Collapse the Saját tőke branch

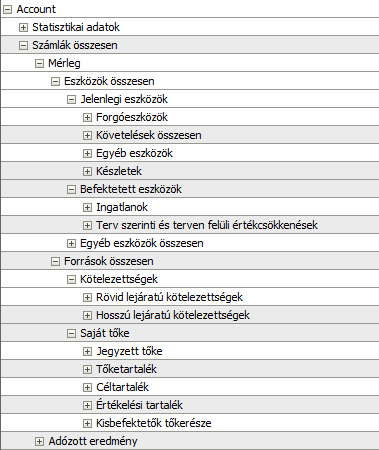[71, 333]
